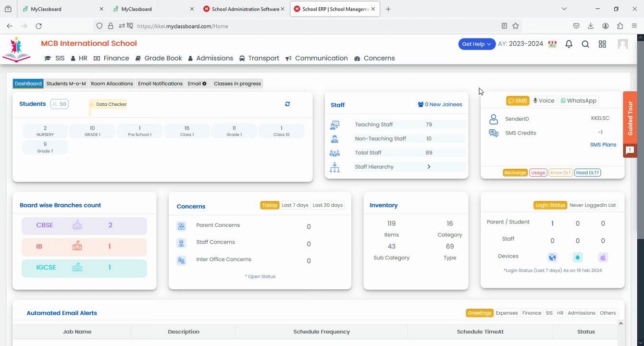
Task: Select the DashBoard tab
Action: click(x=28, y=84)
